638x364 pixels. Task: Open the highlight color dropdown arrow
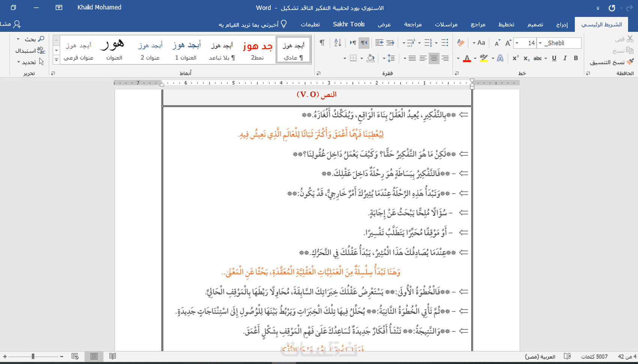(475, 58)
